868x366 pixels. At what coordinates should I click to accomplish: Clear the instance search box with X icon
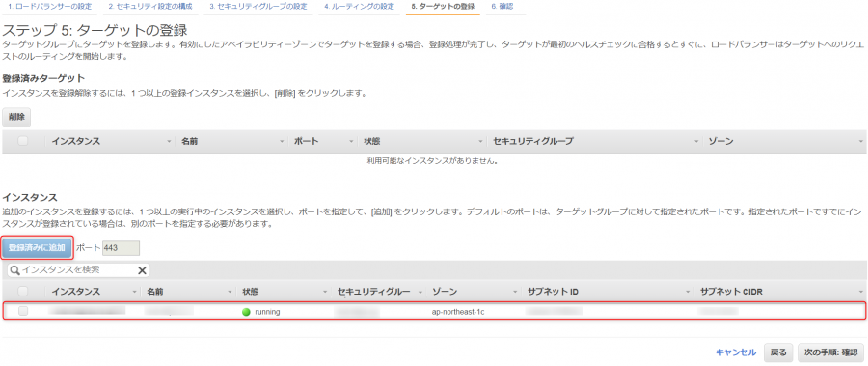[x=142, y=270]
